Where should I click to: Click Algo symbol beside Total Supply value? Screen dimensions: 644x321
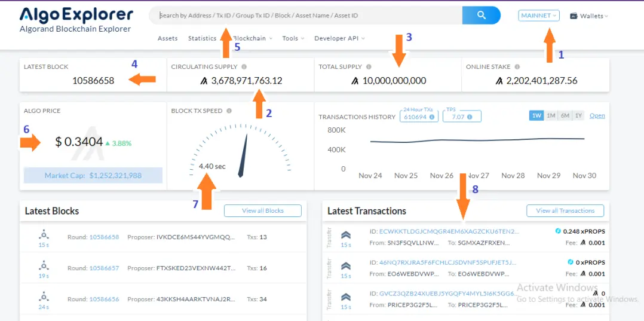click(355, 81)
